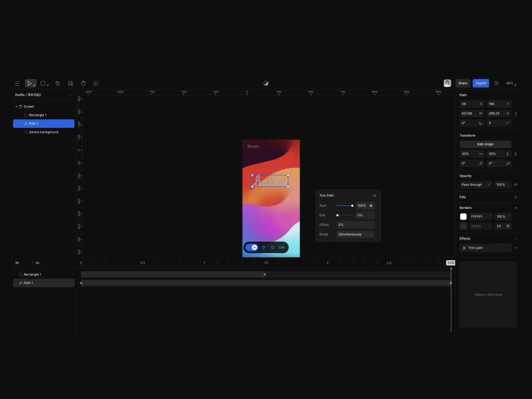Open the hamburger main menu

pos(17,83)
